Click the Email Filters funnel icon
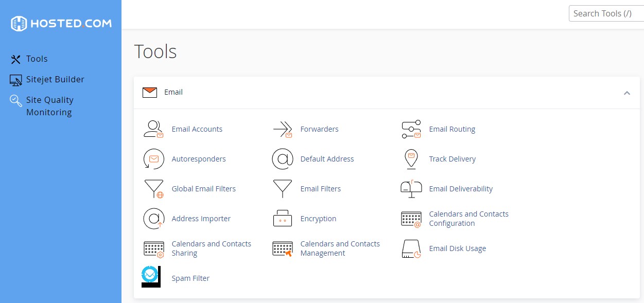This screenshot has width=644, height=303. (x=282, y=189)
